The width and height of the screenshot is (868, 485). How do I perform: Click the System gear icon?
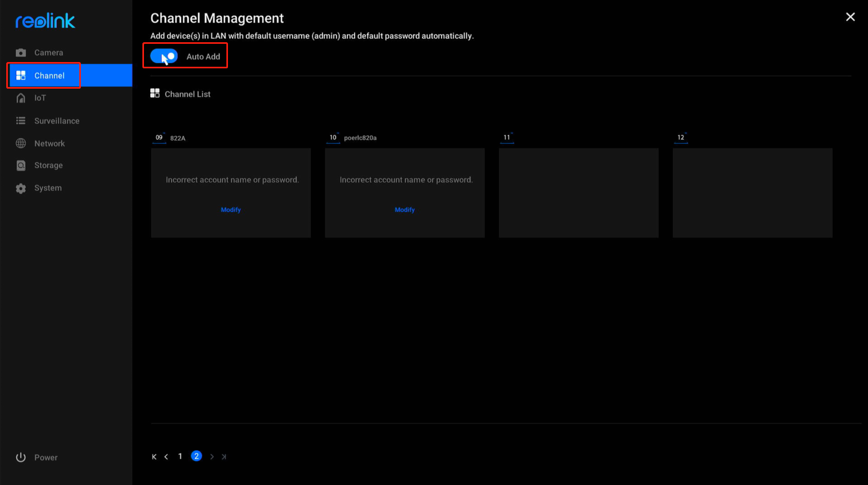click(21, 188)
